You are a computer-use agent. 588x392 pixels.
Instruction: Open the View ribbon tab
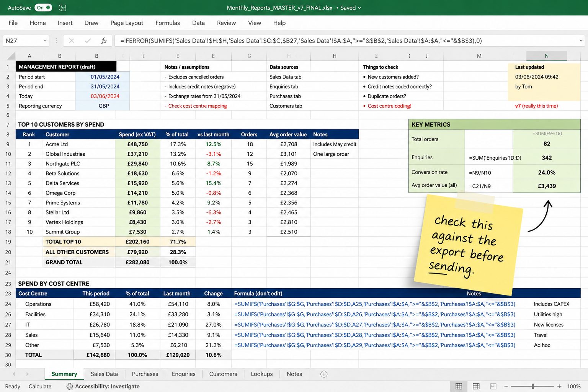(x=255, y=23)
